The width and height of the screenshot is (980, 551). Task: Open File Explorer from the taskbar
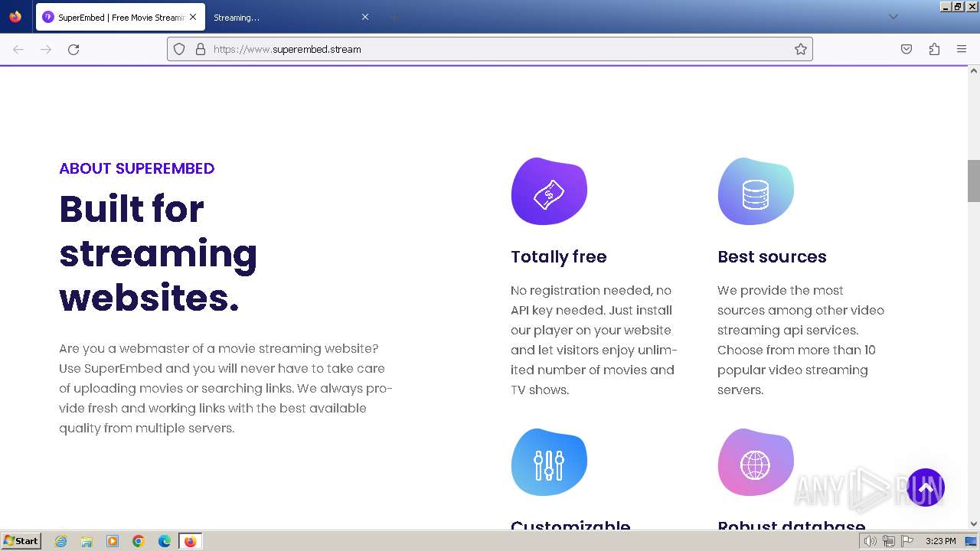[x=87, y=541]
